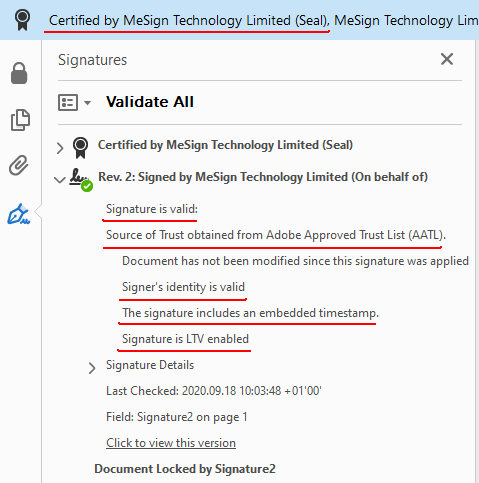Click the valid signature icon for Rev. 2
Viewport: 479px width, 483px height.
click(81, 180)
